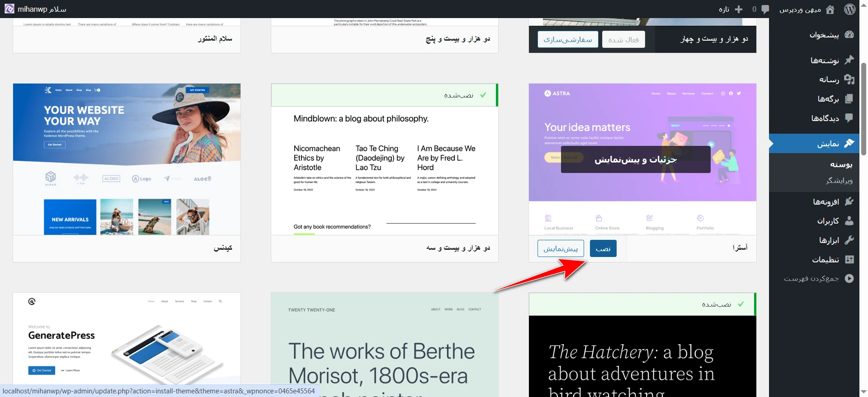Click the دیدگاه‌ها comment icon in sidebar
The width and height of the screenshot is (868, 397).
[849, 118]
